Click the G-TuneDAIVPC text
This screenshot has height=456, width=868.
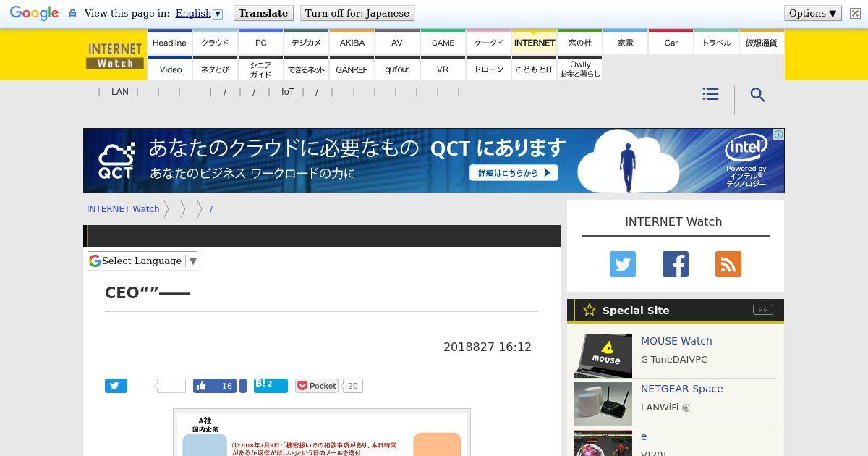(x=674, y=360)
